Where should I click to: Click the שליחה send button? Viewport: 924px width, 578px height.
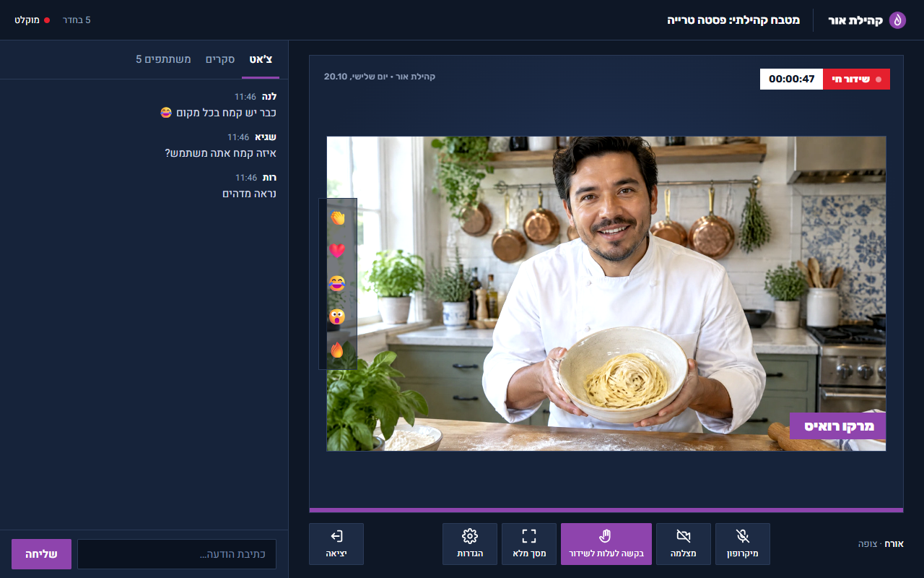pyautogui.click(x=41, y=554)
